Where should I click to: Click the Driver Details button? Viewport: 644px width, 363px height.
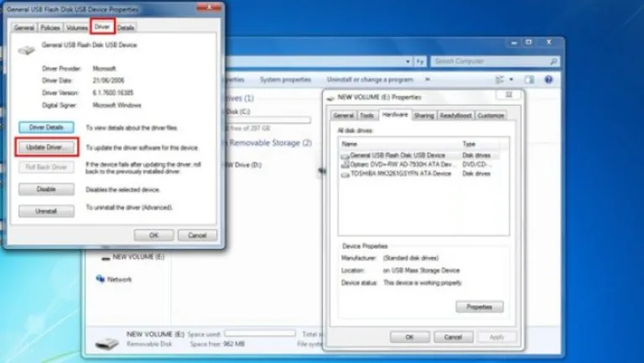pos(46,127)
